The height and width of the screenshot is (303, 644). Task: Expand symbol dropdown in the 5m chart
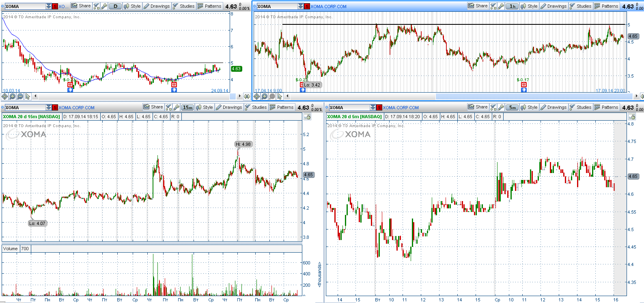(373, 107)
